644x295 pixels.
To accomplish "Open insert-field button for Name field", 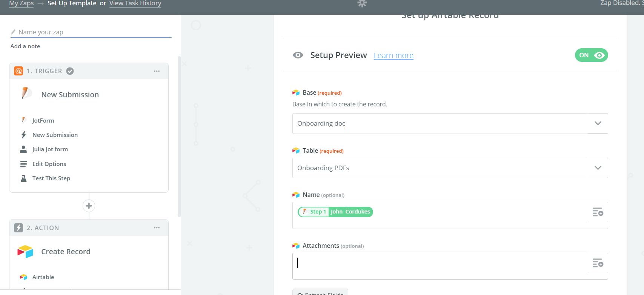I will click(x=598, y=212).
